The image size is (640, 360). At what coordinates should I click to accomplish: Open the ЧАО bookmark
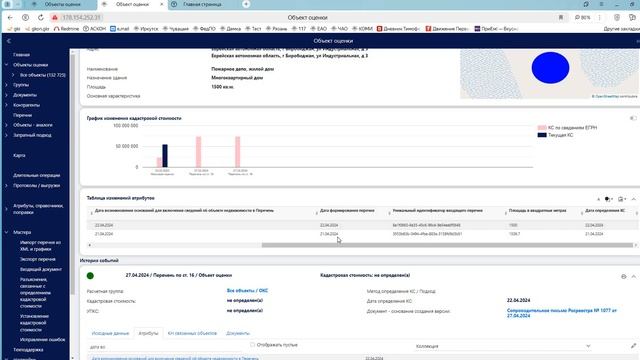coord(340,29)
